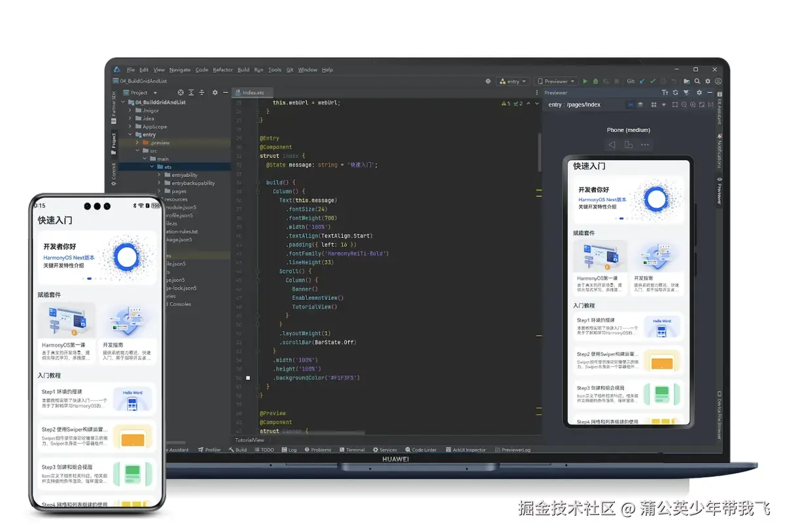Open the Refactor menu
785x532 pixels.
(x=222, y=69)
